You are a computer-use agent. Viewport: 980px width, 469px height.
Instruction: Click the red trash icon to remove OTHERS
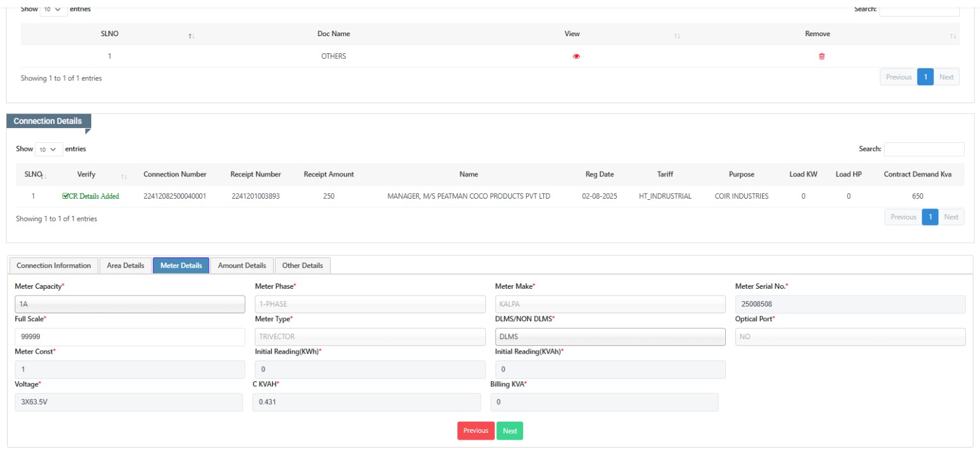821,56
